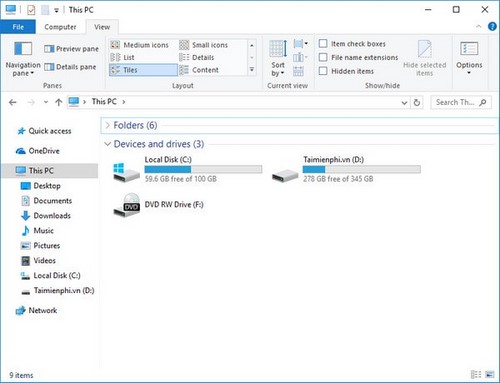Open Documents in the navigation pane
This screenshot has width=500, height=383.
click(46, 201)
